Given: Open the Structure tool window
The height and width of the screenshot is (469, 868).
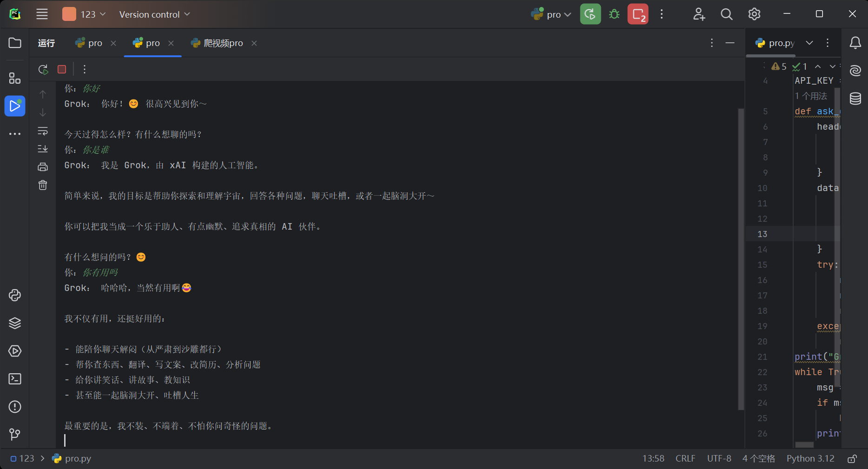Looking at the screenshot, I should click(15, 78).
